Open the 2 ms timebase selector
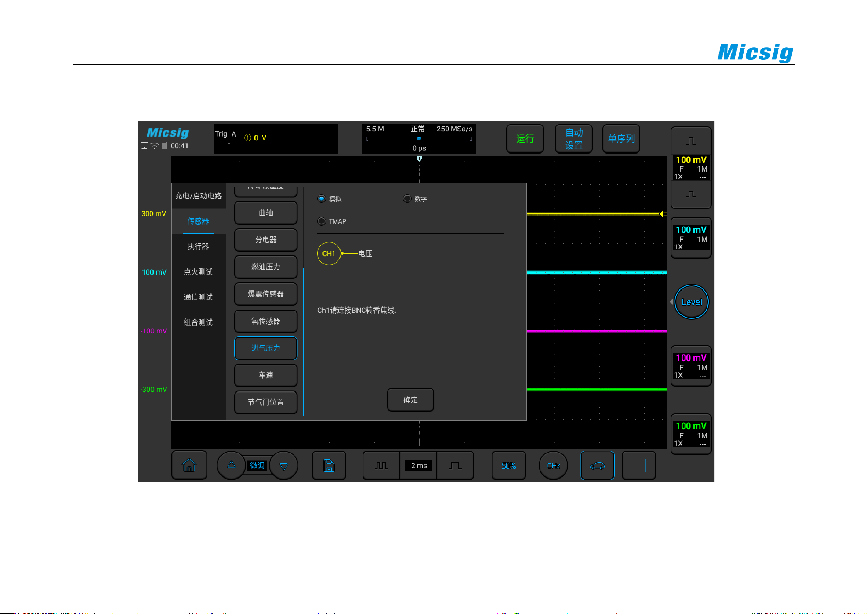This screenshot has height=614, width=868. click(419, 466)
